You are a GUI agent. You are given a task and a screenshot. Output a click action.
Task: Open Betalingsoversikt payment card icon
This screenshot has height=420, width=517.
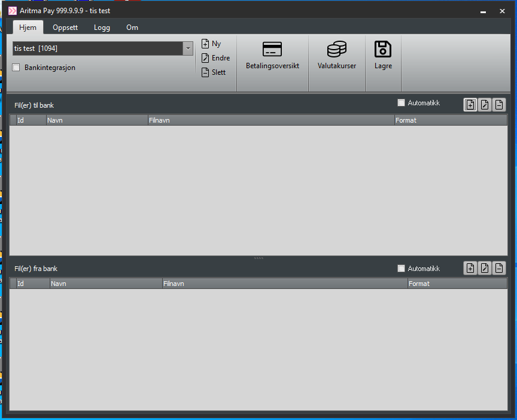[x=272, y=50]
